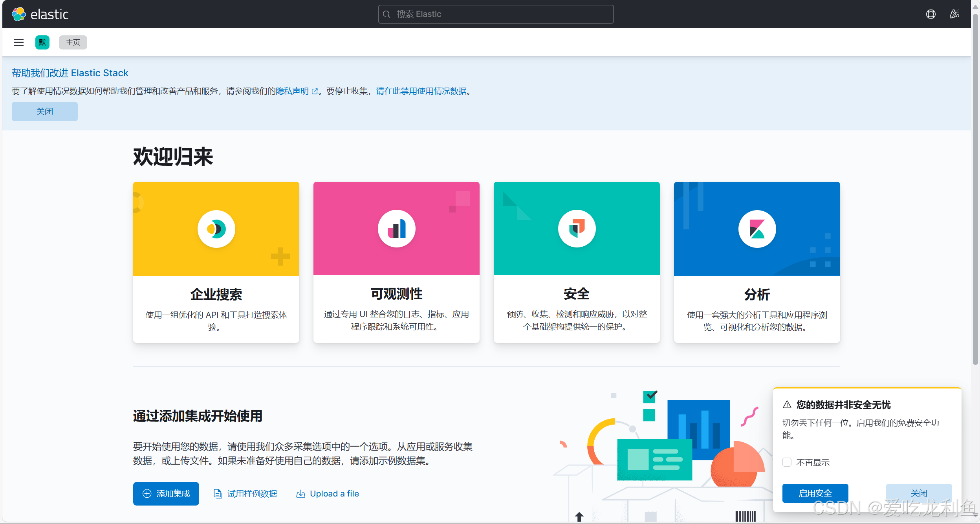
Task: Open the newsfeed celebration icon
Action: coord(954,14)
